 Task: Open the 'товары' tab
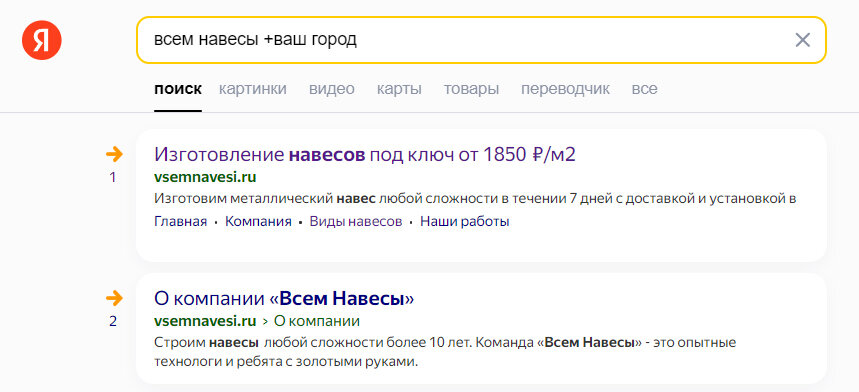471,89
